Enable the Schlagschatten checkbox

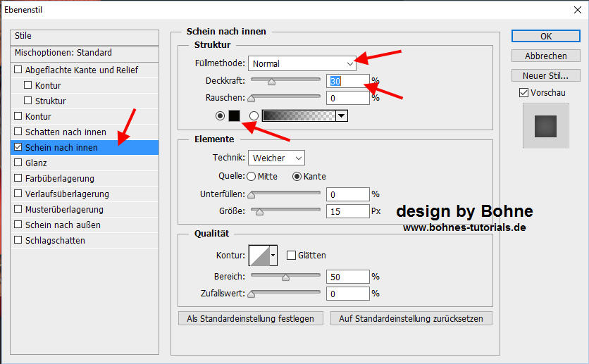coord(19,241)
